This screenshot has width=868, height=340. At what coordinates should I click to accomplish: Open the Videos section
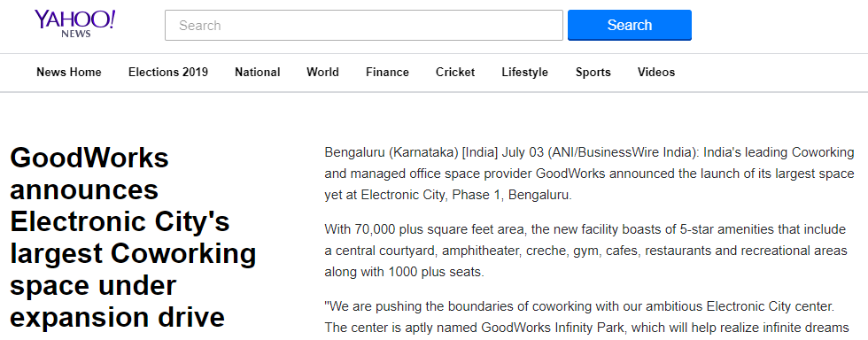(x=656, y=72)
